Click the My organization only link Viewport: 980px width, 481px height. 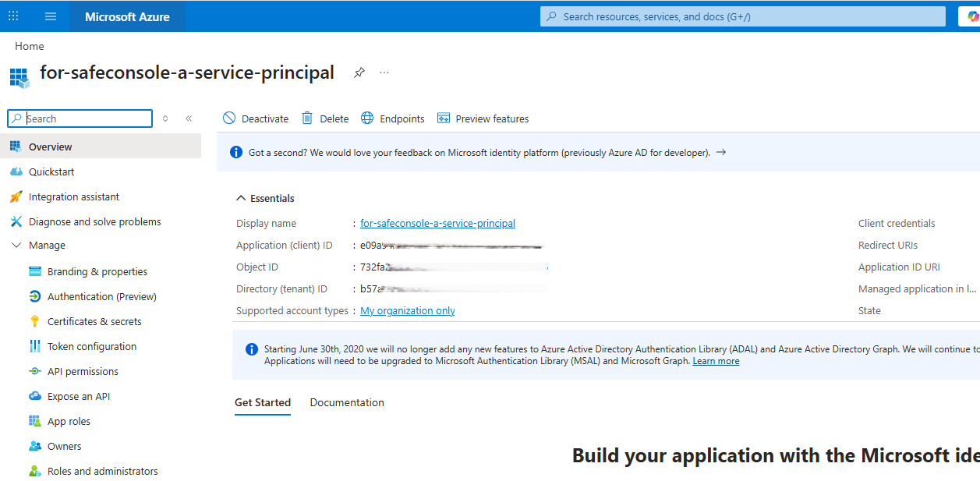(408, 310)
